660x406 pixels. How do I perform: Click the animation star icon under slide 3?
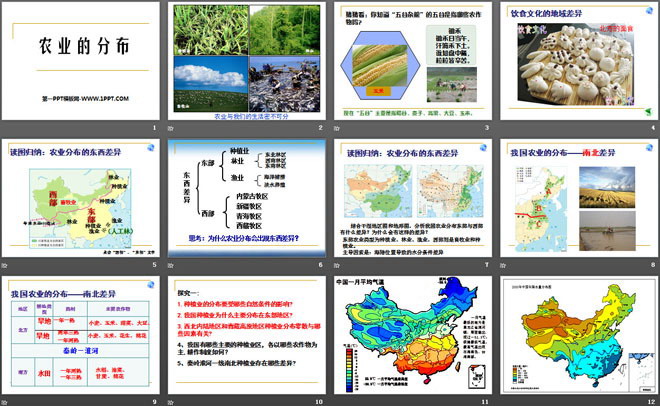337,128
